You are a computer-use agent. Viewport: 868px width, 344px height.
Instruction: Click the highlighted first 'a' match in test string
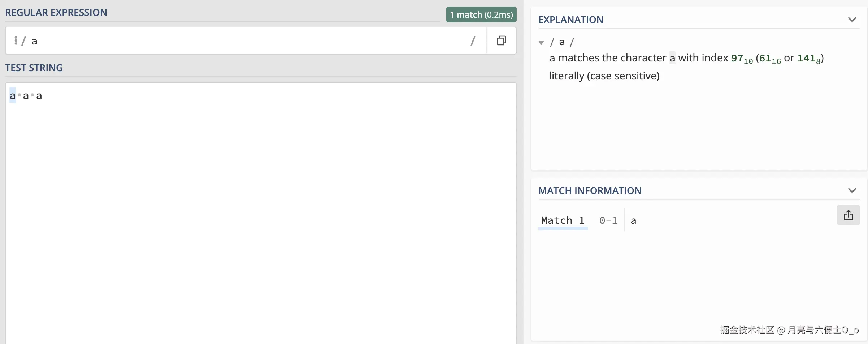tap(13, 96)
